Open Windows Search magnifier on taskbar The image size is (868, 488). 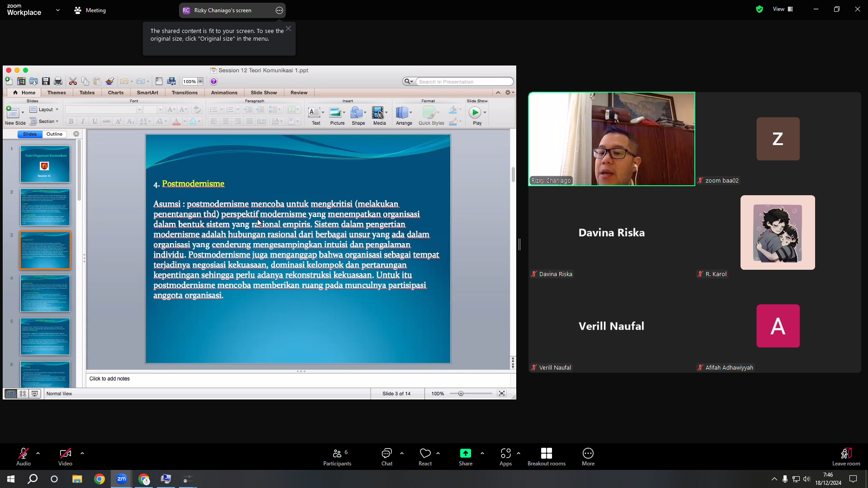click(x=33, y=479)
